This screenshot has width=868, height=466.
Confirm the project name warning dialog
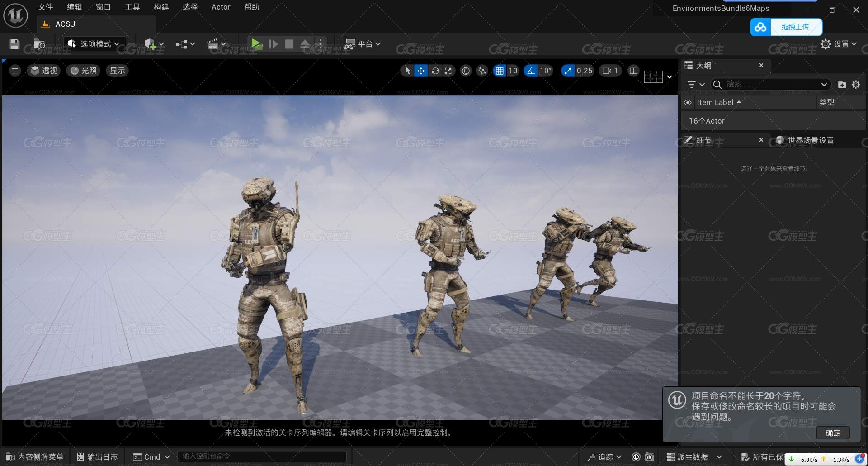click(x=833, y=433)
